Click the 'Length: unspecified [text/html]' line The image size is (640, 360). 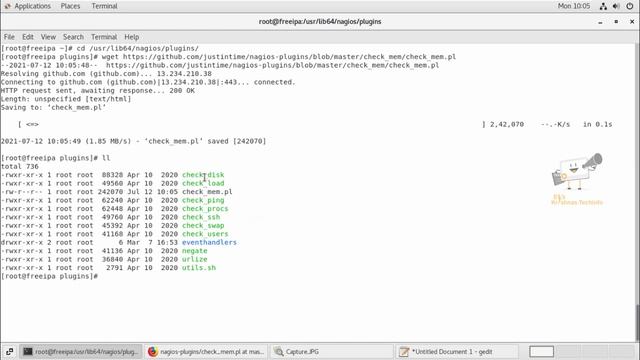[x=66, y=99]
